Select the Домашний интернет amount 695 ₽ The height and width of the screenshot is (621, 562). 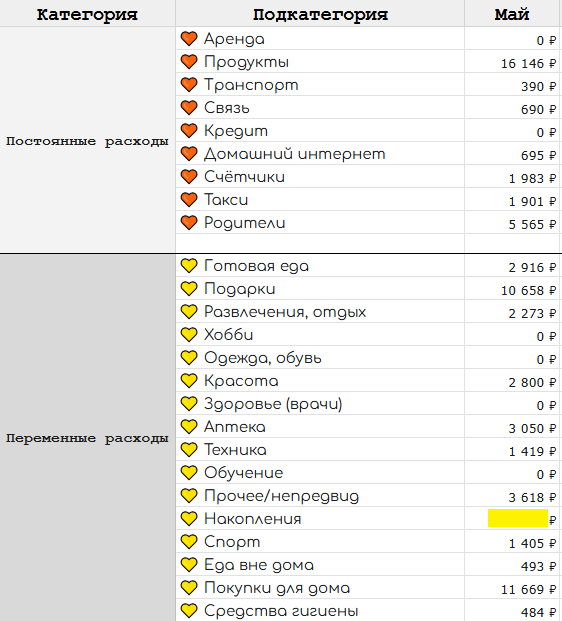pos(538,155)
